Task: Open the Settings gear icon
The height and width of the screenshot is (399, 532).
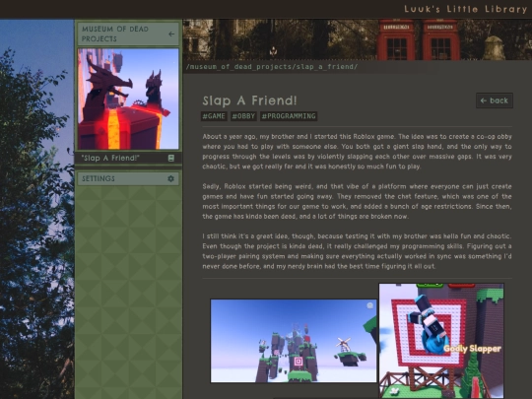Action: 171,178
